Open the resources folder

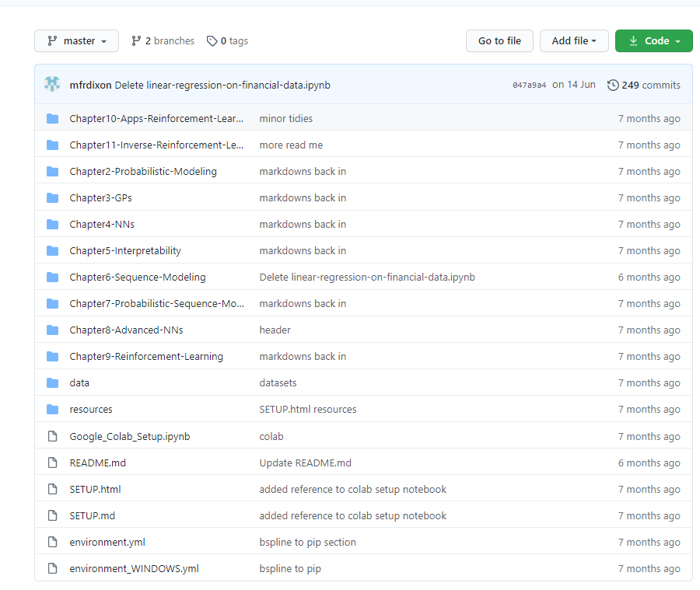(x=90, y=410)
